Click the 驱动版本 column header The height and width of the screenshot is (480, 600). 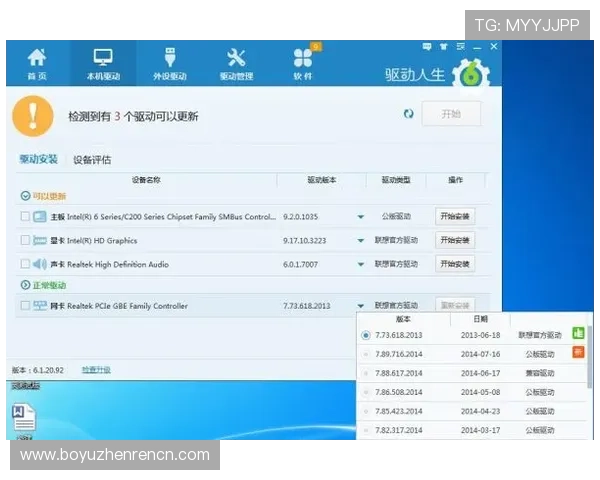[x=322, y=180]
